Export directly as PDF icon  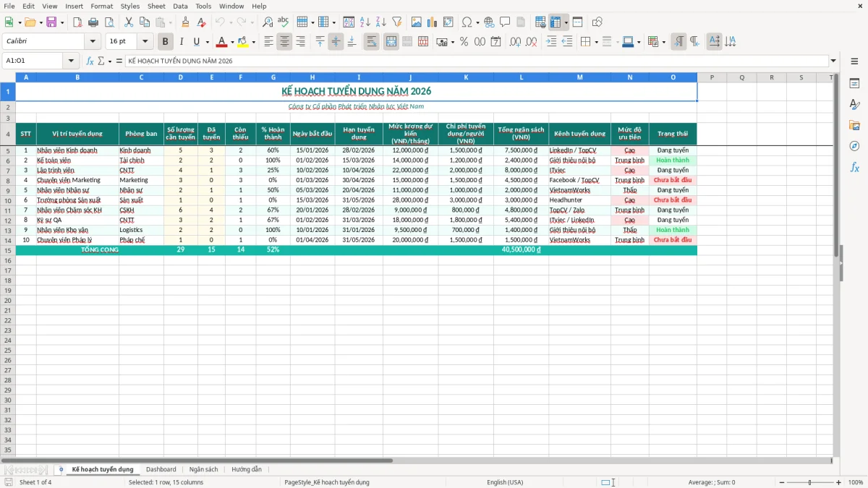(x=77, y=22)
